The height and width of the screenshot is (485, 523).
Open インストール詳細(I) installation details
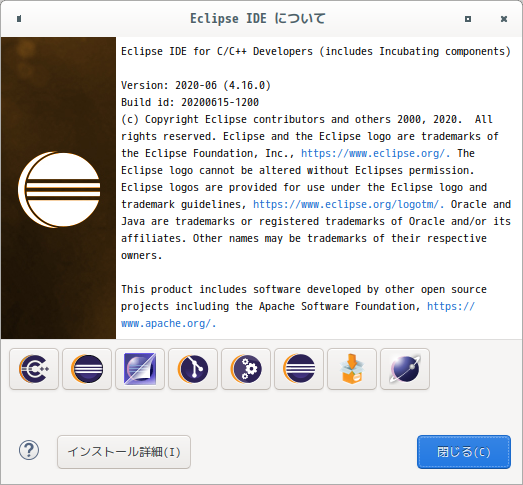pyautogui.click(x=124, y=452)
